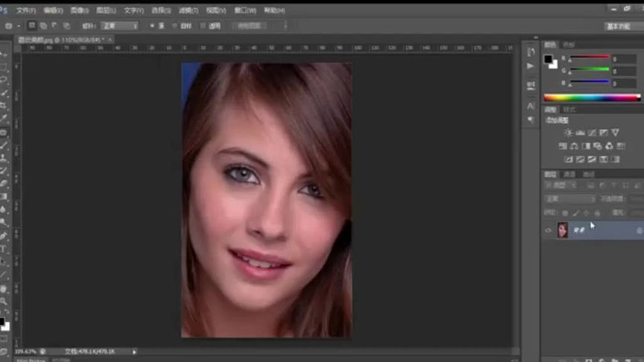Click the 使用图案 button
Viewport: 644px width, 362px height.
251,25
